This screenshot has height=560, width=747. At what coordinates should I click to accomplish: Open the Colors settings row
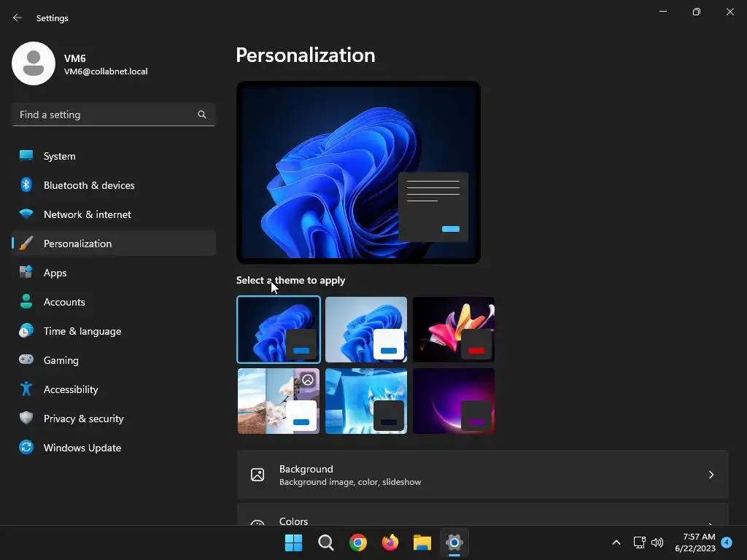coord(483,515)
